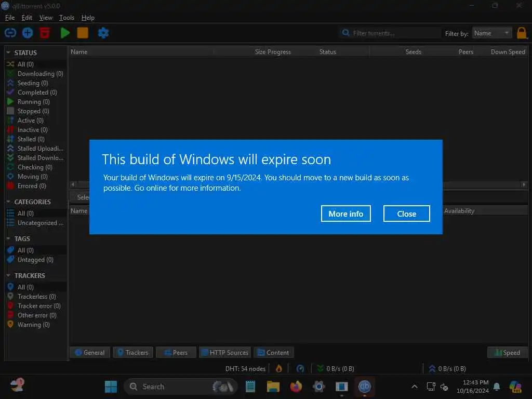The height and width of the screenshot is (399, 532).
Task: Switch to the Peers tab
Action: click(x=176, y=353)
